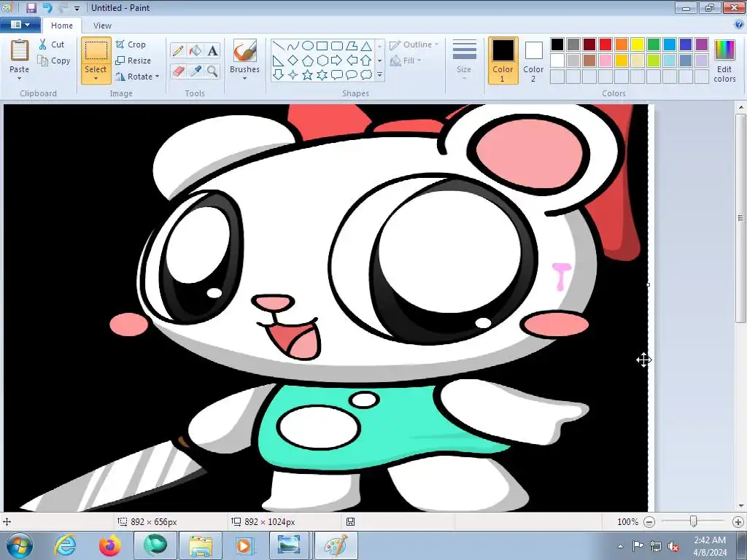Select the Pencil tool
Image resolution: width=747 pixels, height=560 pixels.
pyautogui.click(x=178, y=50)
